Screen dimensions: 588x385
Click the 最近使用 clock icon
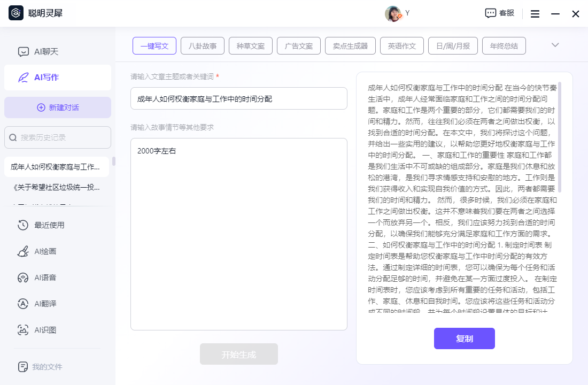point(23,225)
